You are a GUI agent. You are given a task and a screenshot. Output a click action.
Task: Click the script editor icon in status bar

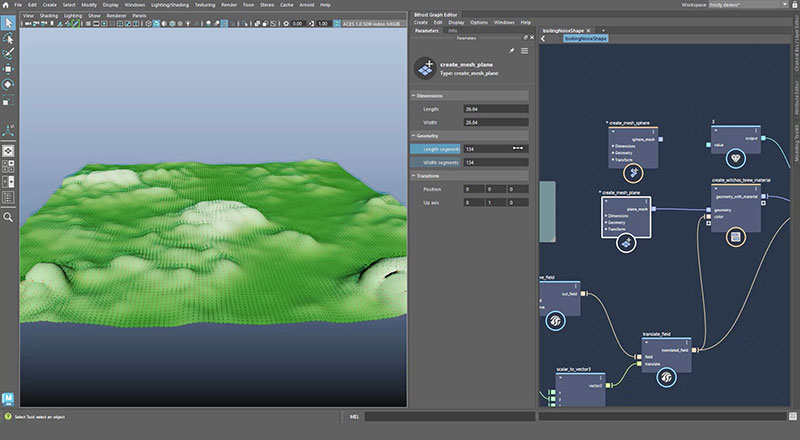793,417
